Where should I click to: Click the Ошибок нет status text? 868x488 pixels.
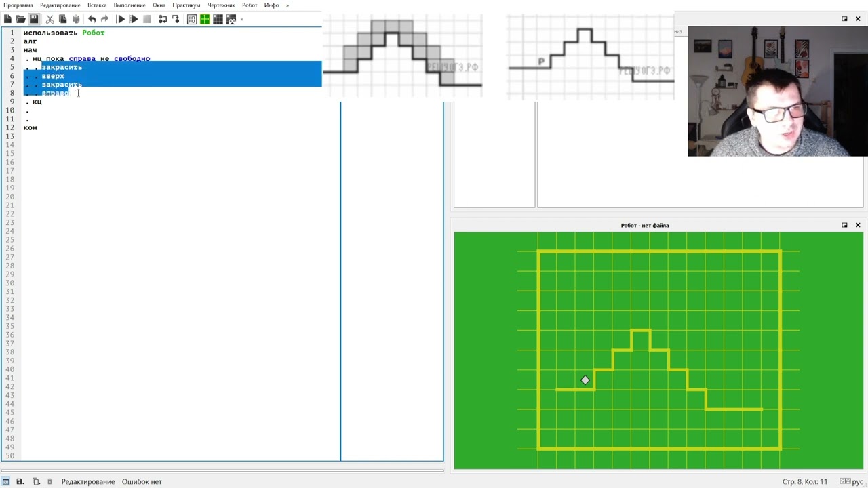click(142, 482)
